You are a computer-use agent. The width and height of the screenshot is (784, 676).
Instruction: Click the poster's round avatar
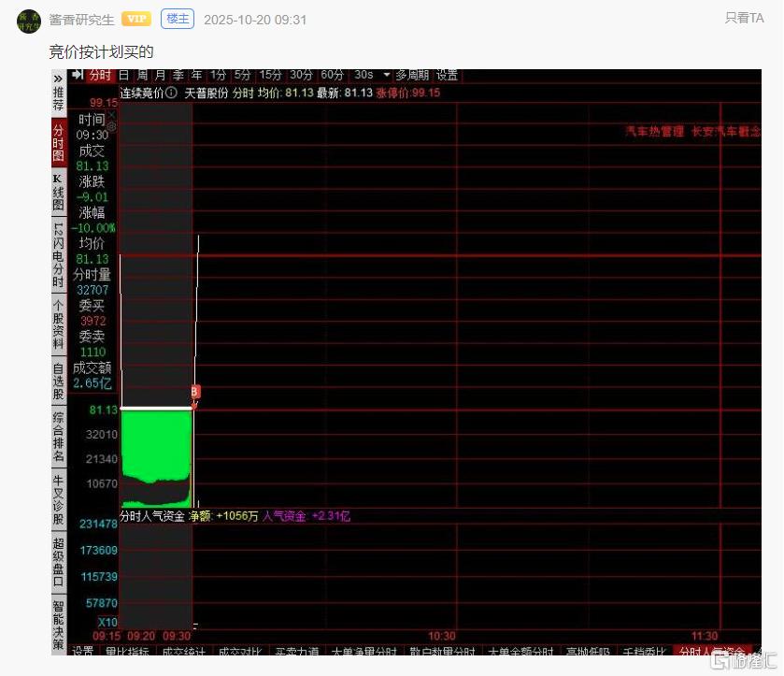29,20
